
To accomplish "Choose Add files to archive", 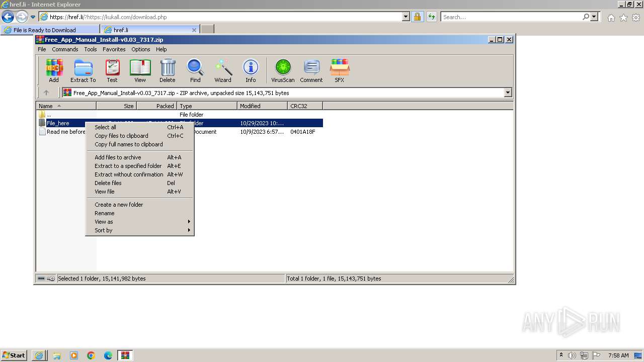I will pos(140,157).
